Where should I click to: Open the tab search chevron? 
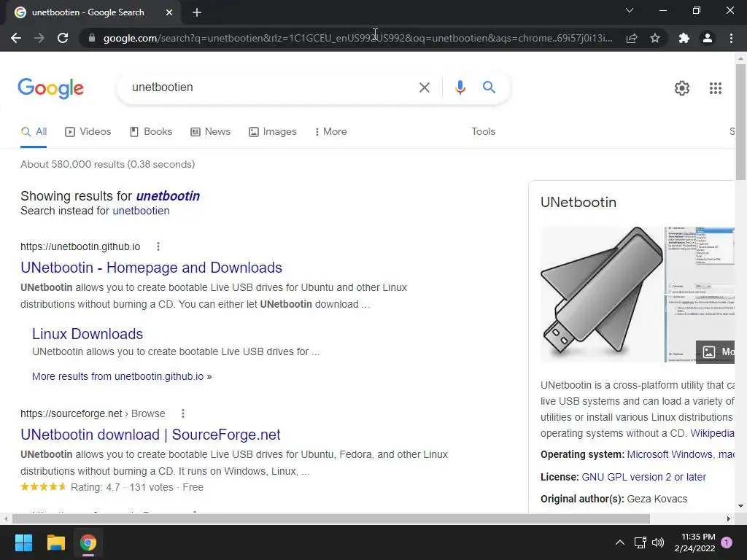coord(630,10)
